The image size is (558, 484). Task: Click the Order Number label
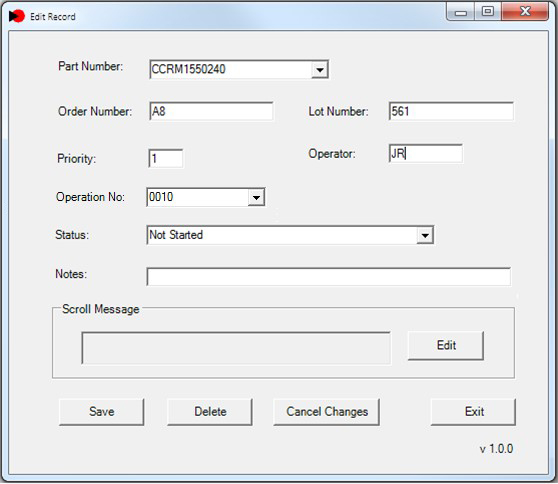95,111
